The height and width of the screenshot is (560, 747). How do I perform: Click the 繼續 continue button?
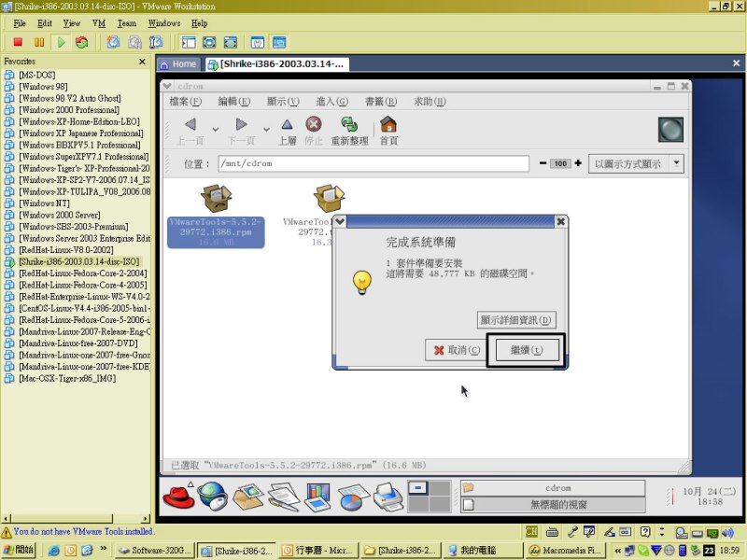tap(527, 350)
